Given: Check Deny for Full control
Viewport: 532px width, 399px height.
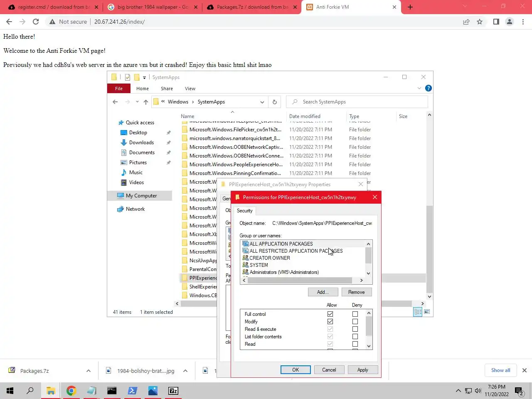Looking at the screenshot, I should [x=355, y=314].
